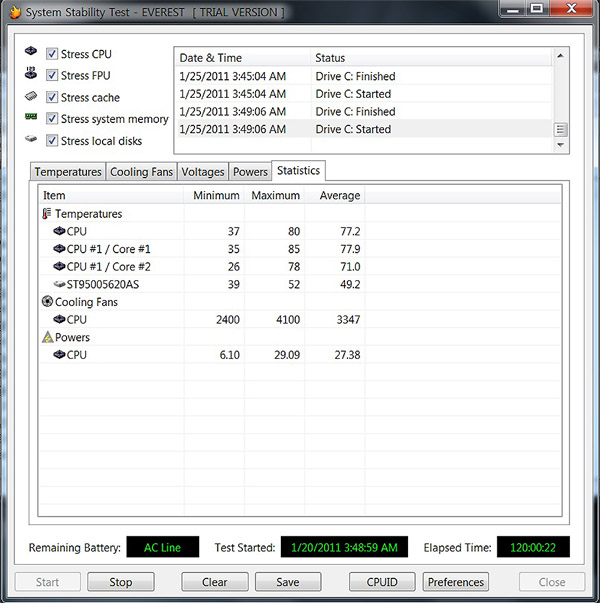The height and width of the screenshot is (603, 600).
Task: Click the Item column header
Action: [x=112, y=195]
